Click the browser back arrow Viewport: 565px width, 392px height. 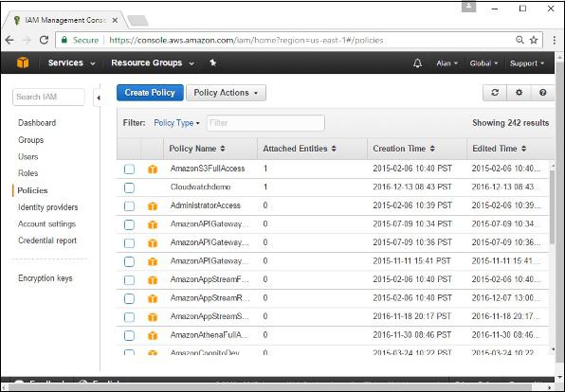pyautogui.click(x=9, y=40)
